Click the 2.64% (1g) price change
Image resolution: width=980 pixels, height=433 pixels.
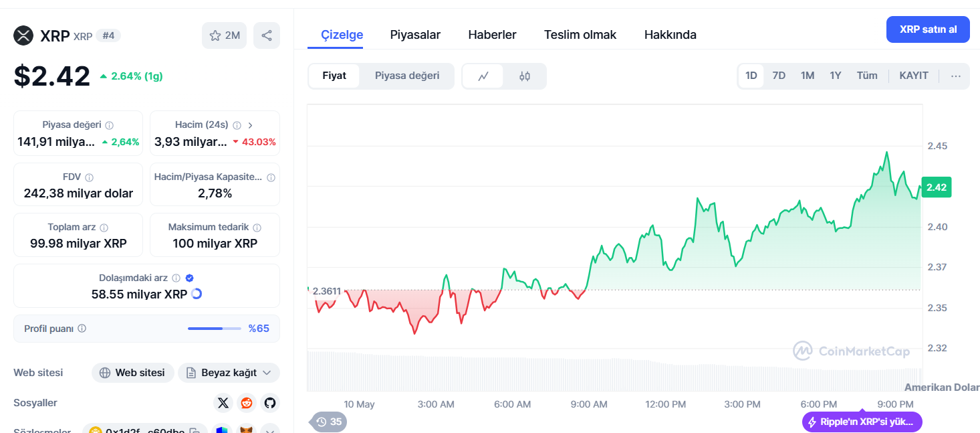point(131,76)
